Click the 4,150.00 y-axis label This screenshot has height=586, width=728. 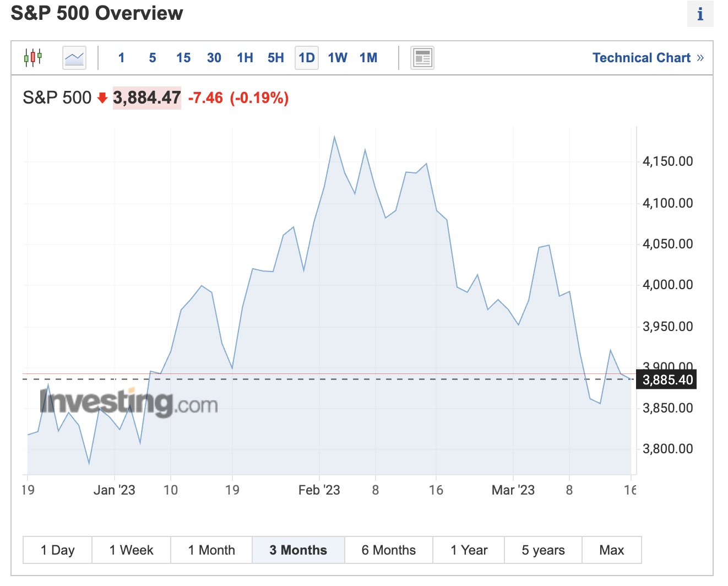[668, 161]
